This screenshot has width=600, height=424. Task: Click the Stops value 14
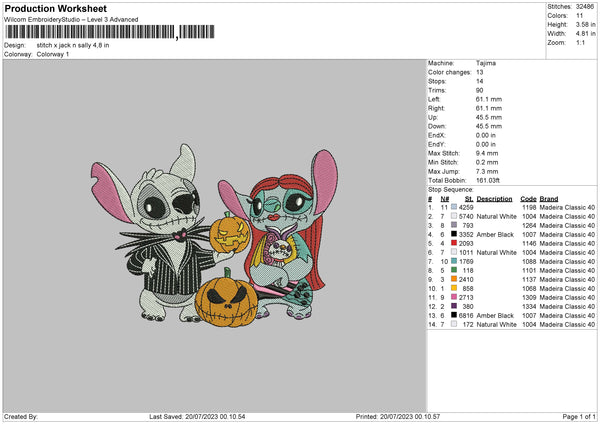(479, 81)
